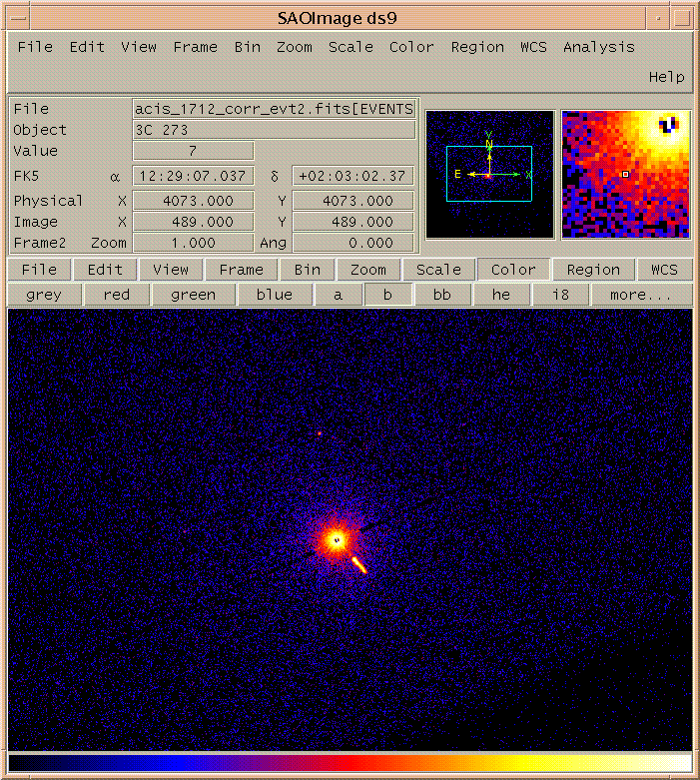Click the FK5 right ascension field
The image size is (700, 780).
[x=193, y=176]
